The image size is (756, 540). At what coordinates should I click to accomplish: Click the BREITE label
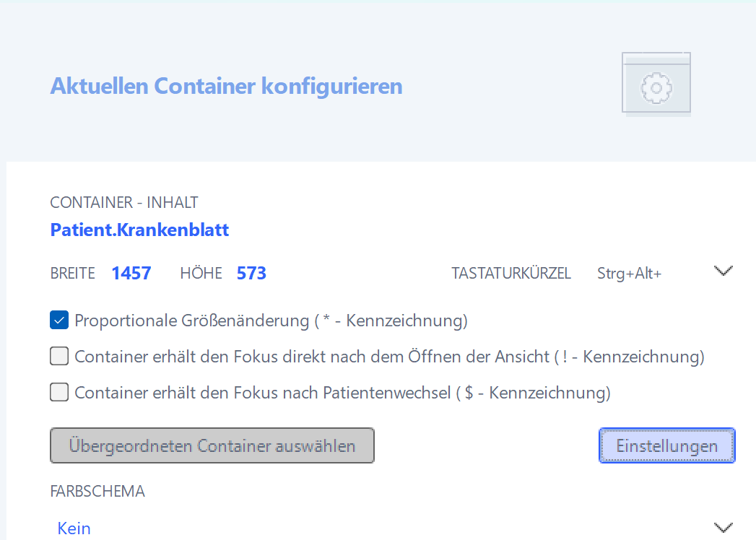tap(72, 273)
